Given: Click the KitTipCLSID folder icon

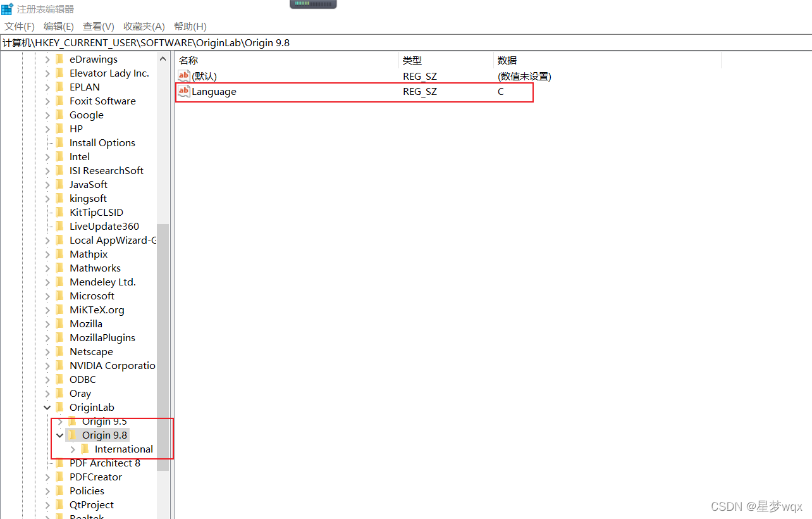Looking at the screenshot, I should point(60,213).
